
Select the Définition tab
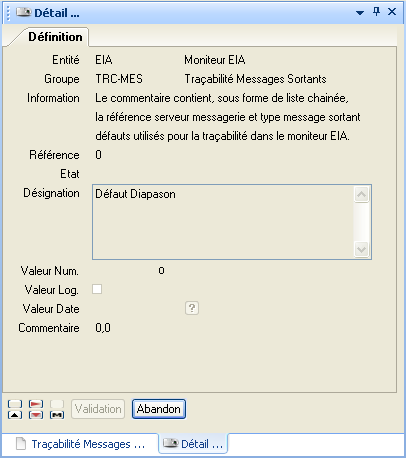[55, 37]
